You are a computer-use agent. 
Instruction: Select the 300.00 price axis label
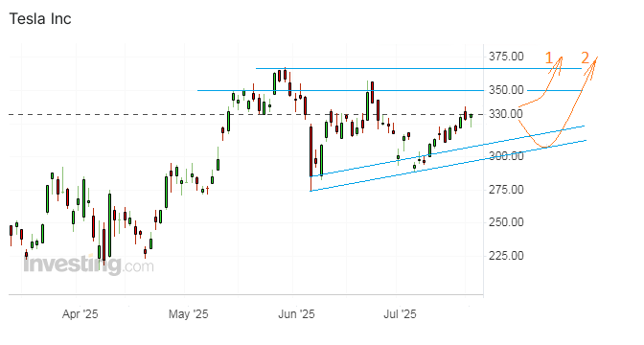click(x=506, y=156)
